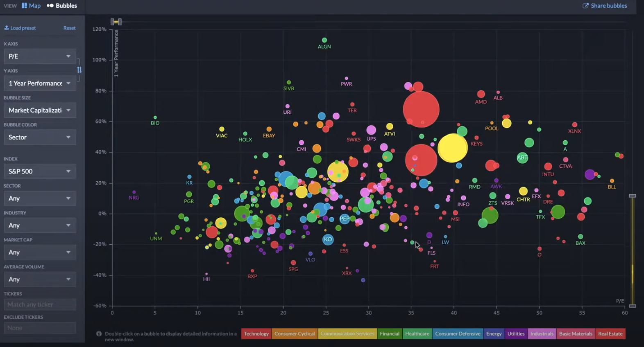The height and width of the screenshot is (347, 644).
Task: Click the URI bubble
Action: (288, 106)
